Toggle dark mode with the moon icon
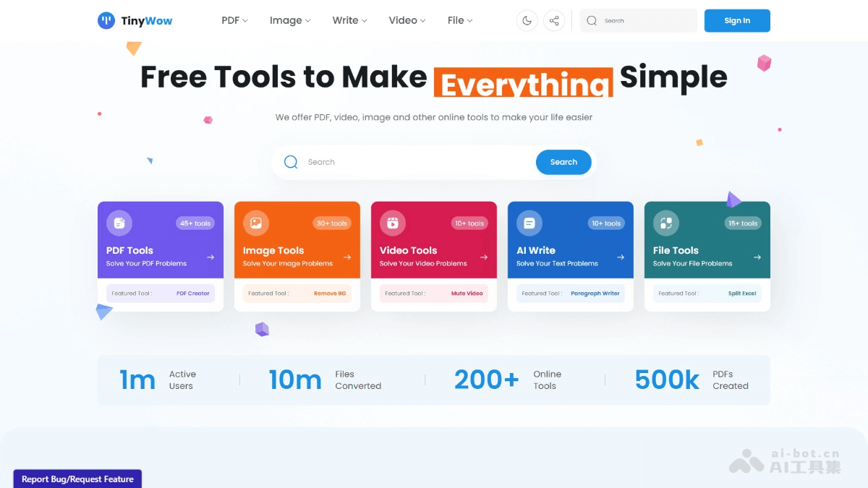Screen dimensions: 868x488 pyautogui.click(x=527, y=20)
